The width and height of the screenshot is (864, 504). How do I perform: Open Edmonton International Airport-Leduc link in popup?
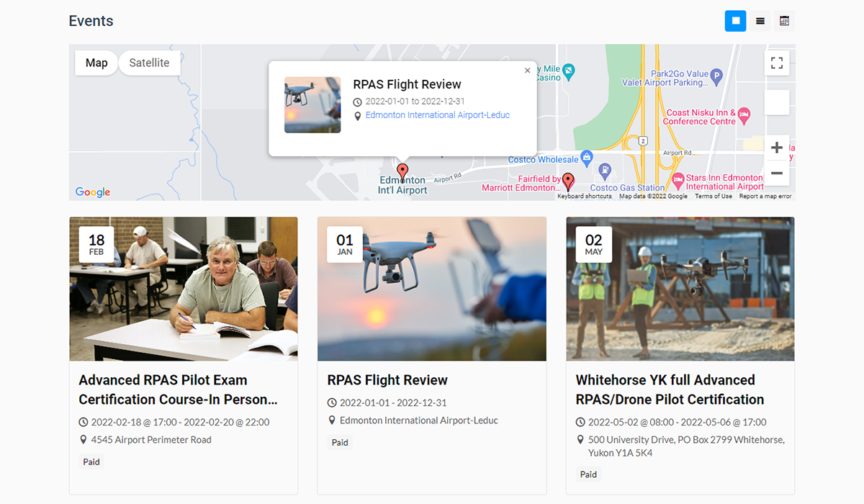pyautogui.click(x=437, y=115)
